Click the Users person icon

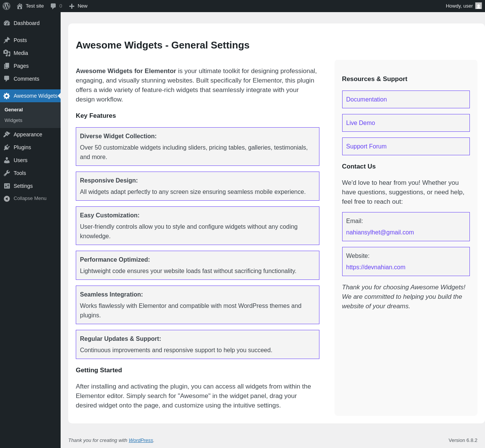click(x=7, y=160)
